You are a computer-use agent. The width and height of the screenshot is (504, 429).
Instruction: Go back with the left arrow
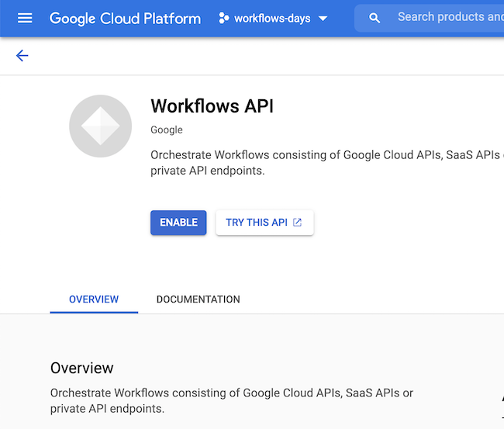22,56
